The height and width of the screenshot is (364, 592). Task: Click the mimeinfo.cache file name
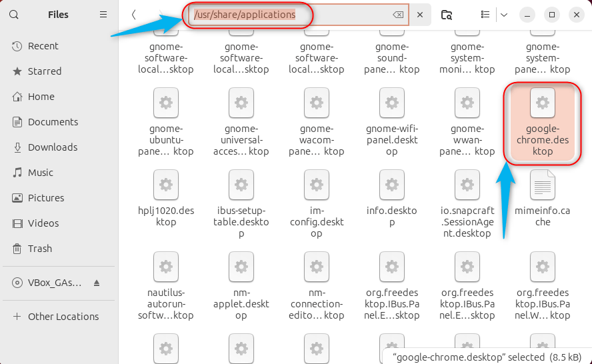point(543,216)
